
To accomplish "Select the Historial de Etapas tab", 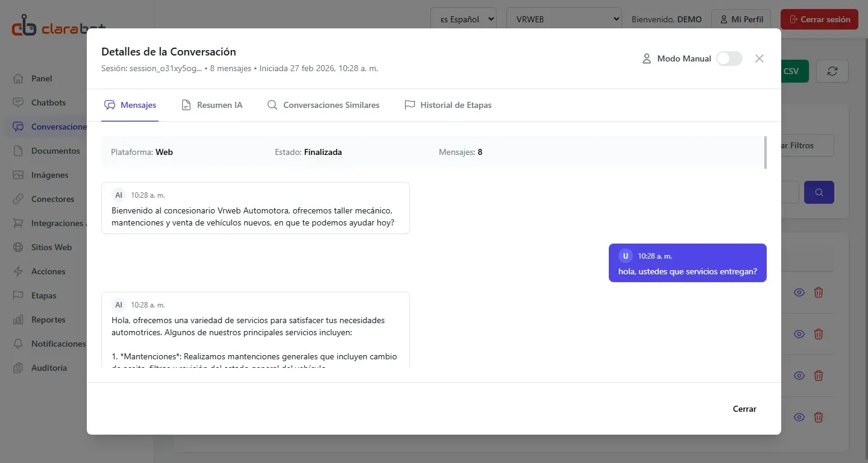I will point(448,105).
